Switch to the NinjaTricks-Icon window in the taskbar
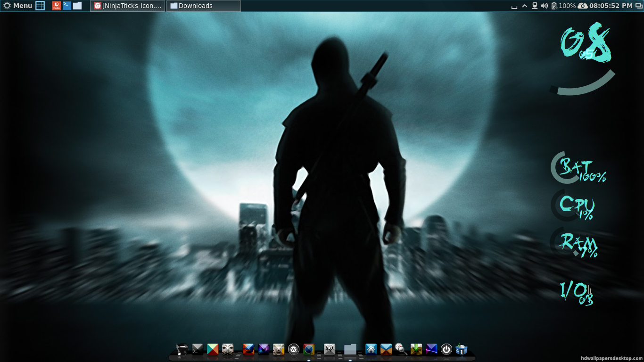The image size is (644, 362). point(128,6)
